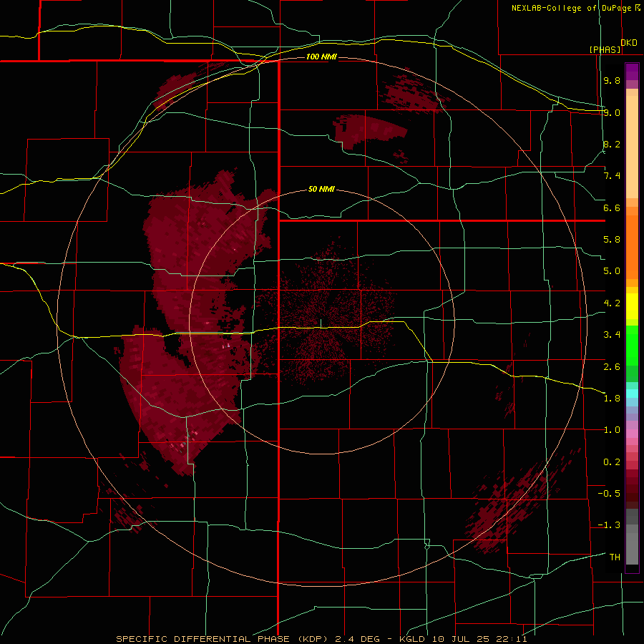This screenshot has width=644, height=644.
Task: Pick the cyan segment of the color bar
Action: tap(632, 393)
